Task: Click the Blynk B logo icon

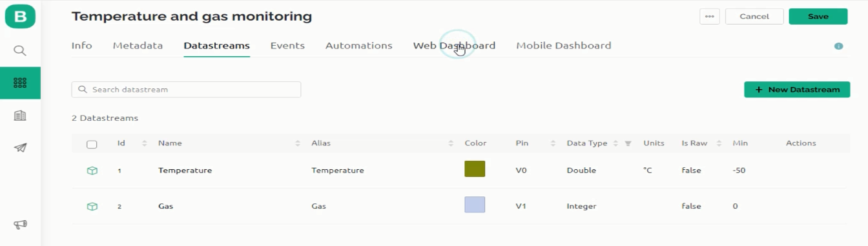Action: click(20, 17)
